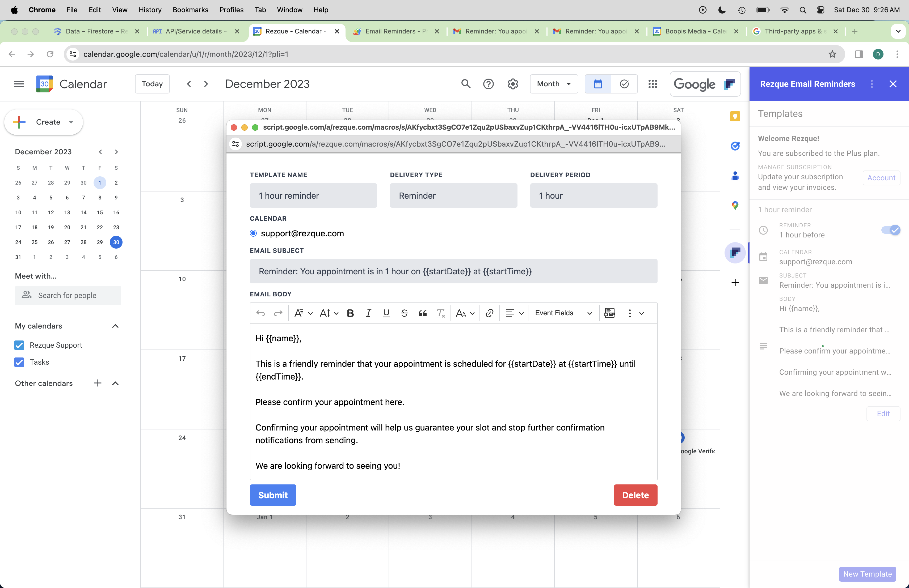
Task: Open macOS Spotlight search icon
Action: pos(803,10)
